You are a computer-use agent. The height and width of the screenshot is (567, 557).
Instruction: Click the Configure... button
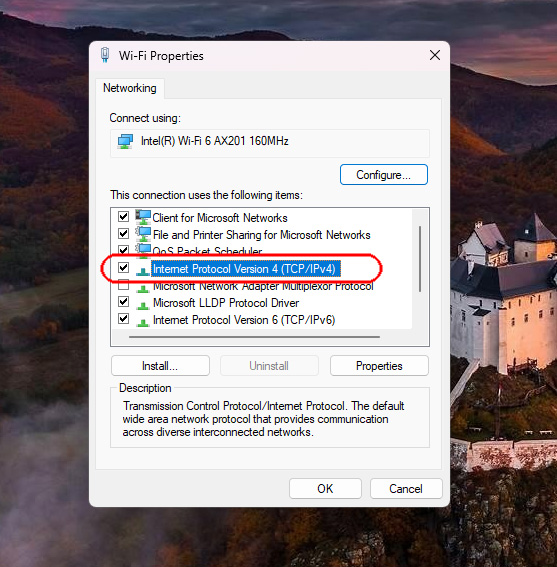coord(384,175)
